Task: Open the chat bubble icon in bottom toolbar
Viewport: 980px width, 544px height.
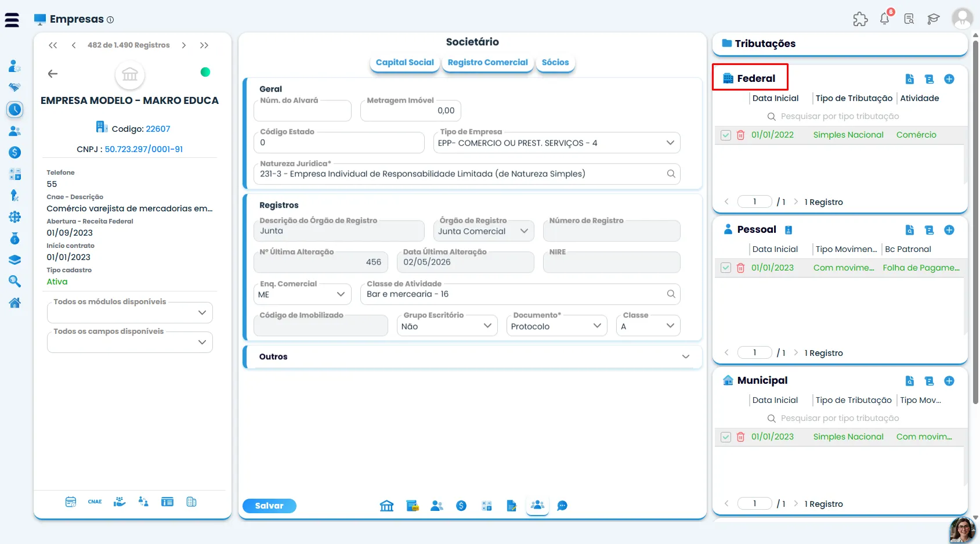Action: (562, 506)
